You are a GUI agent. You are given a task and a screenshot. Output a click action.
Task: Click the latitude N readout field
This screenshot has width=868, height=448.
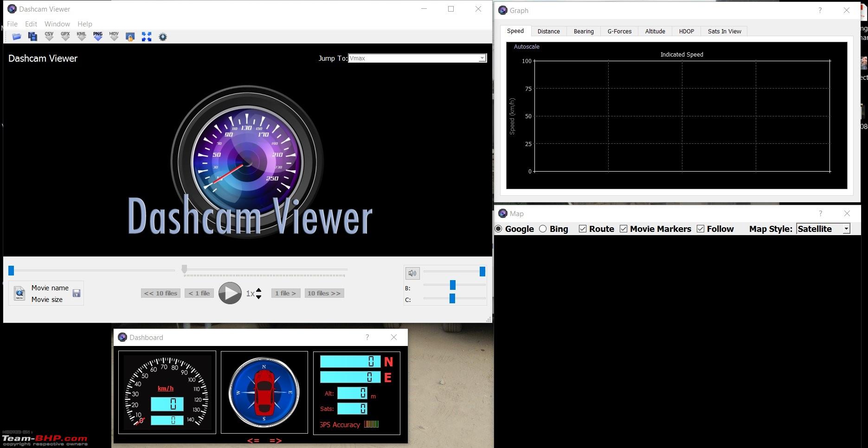click(x=350, y=361)
